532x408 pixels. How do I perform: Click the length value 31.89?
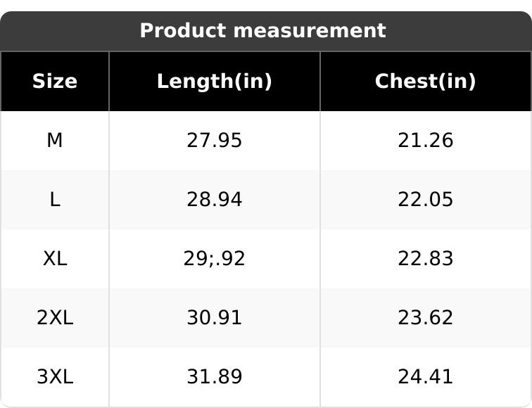(214, 377)
